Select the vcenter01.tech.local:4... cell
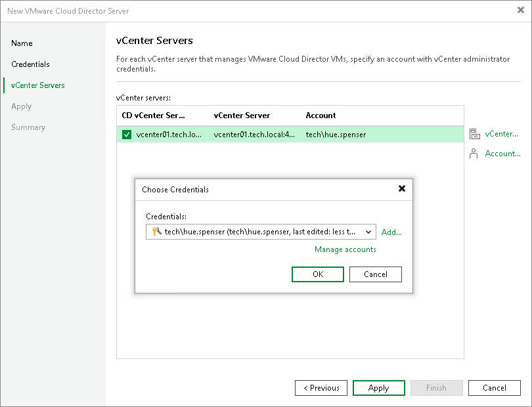 click(x=254, y=135)
